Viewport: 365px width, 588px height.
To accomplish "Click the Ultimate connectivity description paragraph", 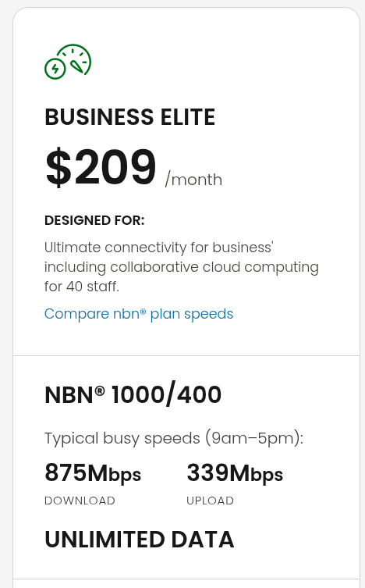I will point(181,266).
